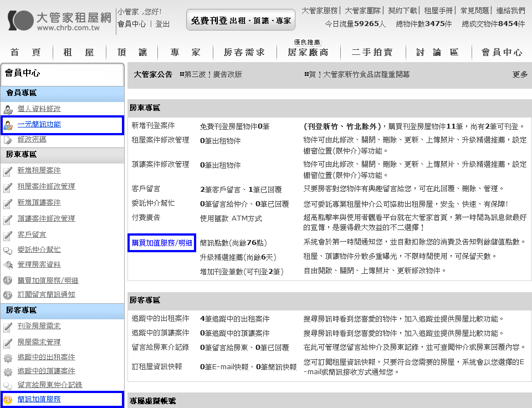
Task: Open the 專家 navigation tab
Action: pos(185,52)
